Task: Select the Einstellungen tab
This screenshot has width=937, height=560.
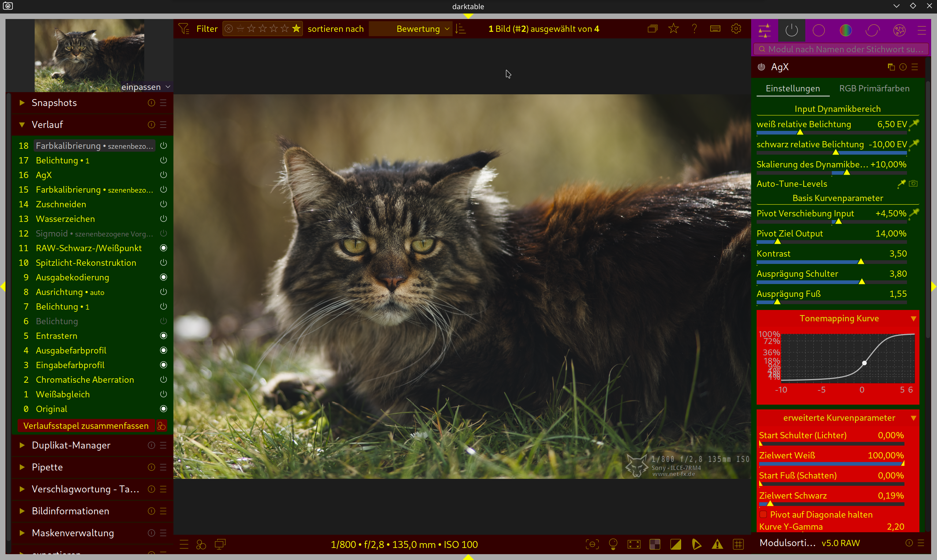Action: [x=792, y=88]
